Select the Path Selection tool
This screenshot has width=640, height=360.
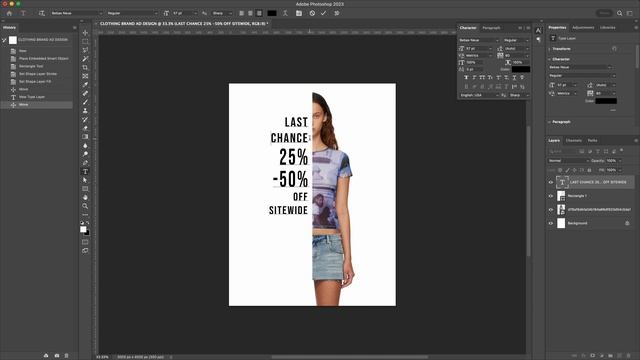coord(85,180)
